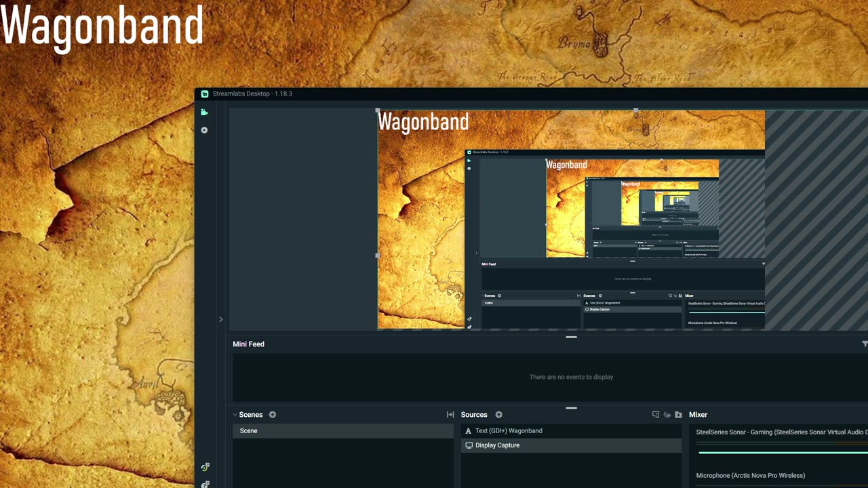Click the Sources panel heading

click(474, 415)
